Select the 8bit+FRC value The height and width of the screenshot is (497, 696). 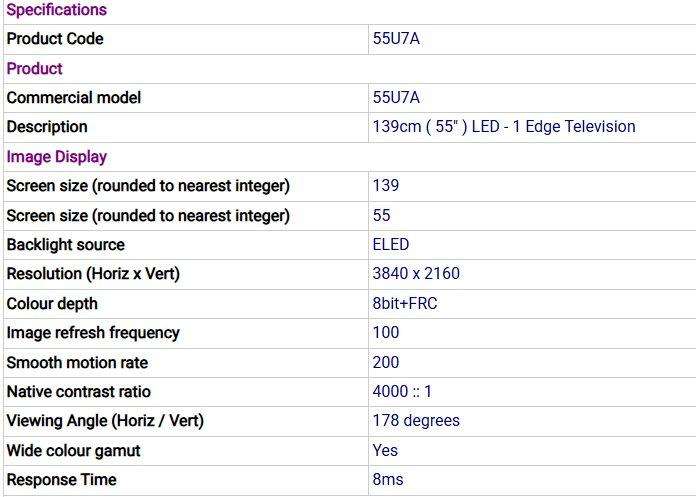(x=405, y=304)
